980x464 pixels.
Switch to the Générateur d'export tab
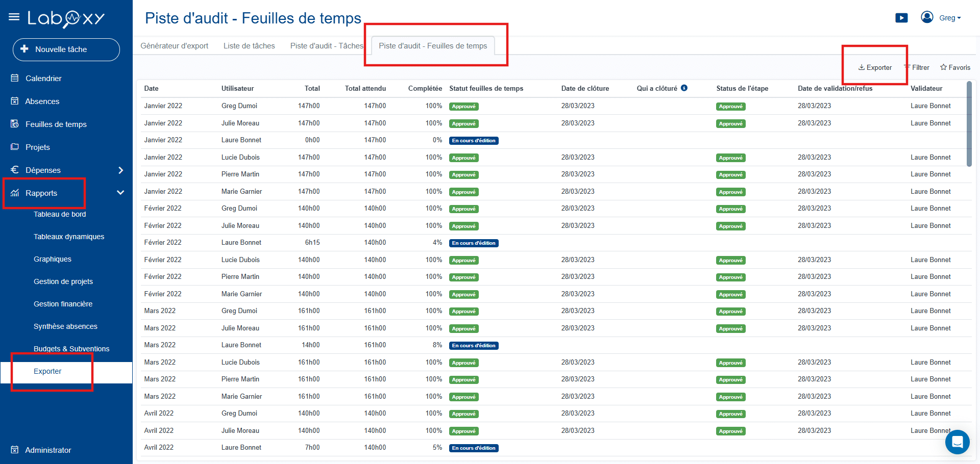coord(174,46)
